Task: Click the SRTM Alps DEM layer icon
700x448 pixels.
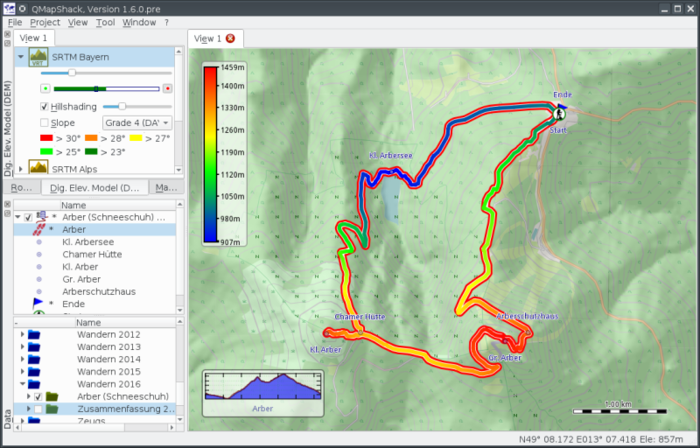Action: pos(39,168)
